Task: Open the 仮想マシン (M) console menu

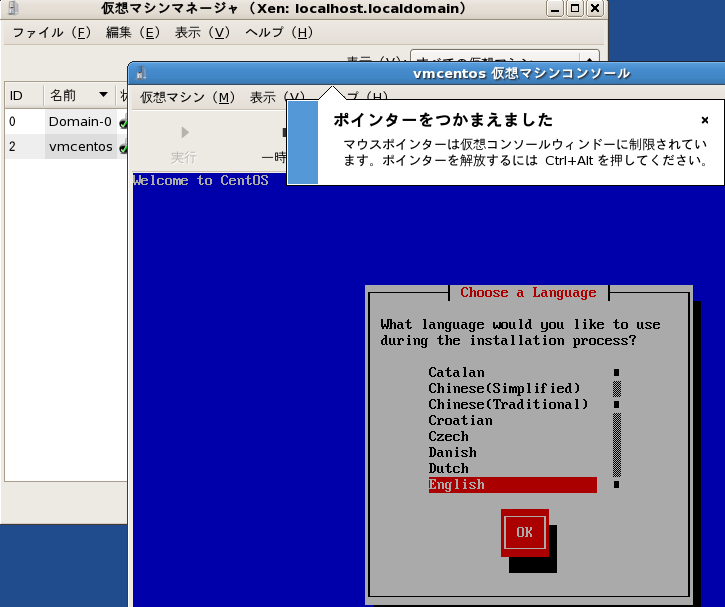Action: 187,97
